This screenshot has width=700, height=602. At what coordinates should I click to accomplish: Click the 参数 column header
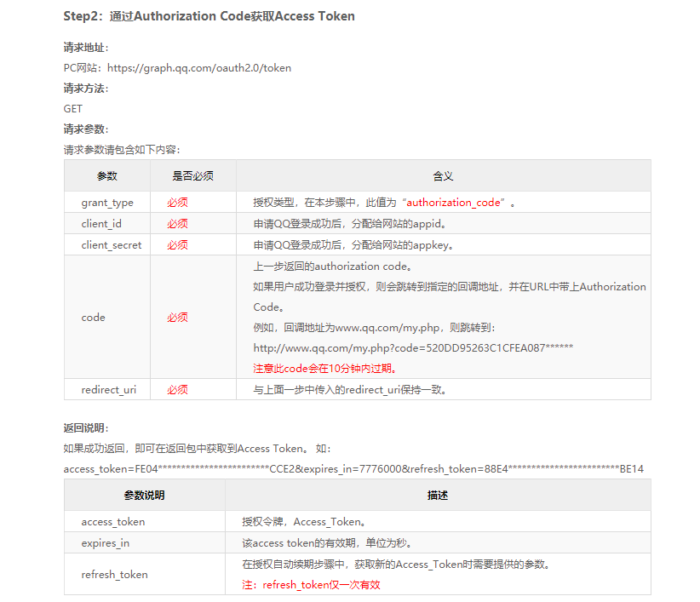(109, 175)
